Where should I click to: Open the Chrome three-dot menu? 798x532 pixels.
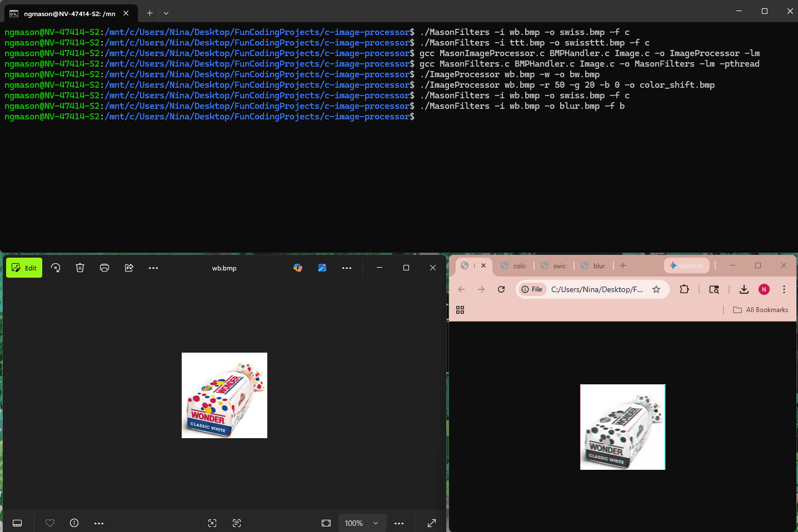pyautogui.click(x=784, y=289)
